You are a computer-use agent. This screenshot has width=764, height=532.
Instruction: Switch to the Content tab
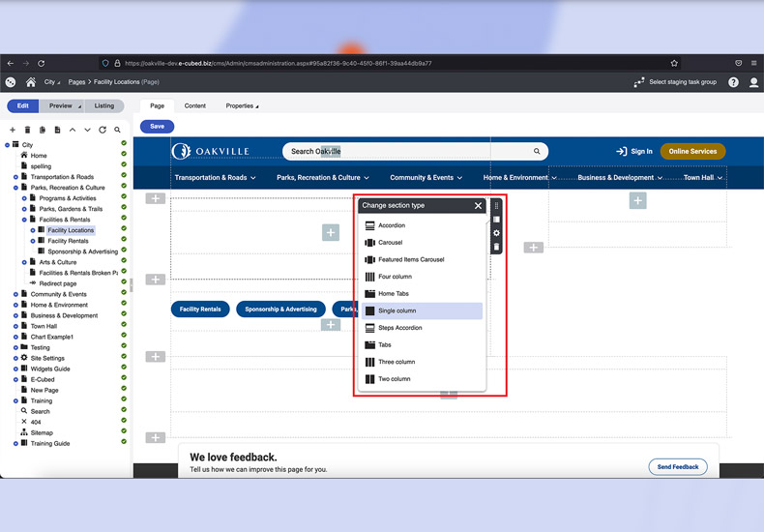[x=194, y=105]
